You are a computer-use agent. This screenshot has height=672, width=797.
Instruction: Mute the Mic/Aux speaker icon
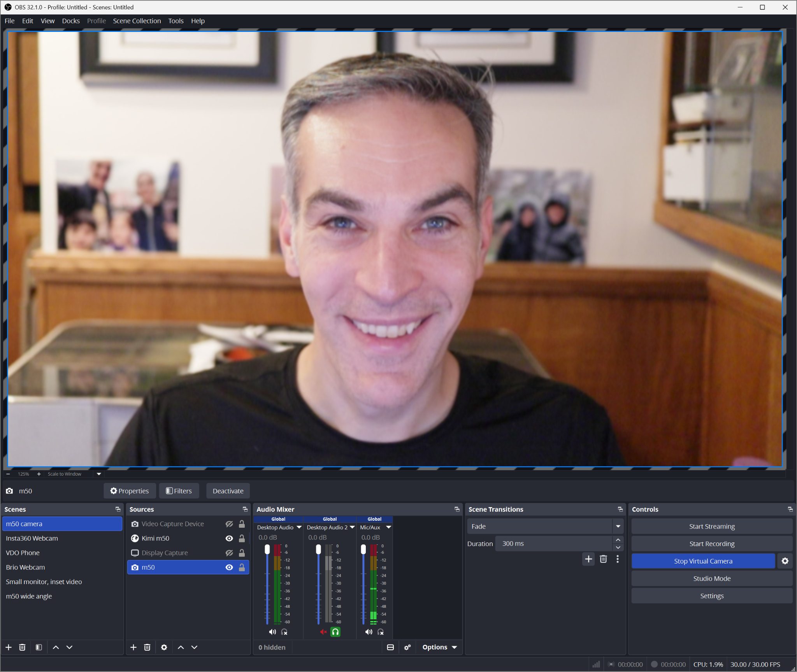click(x=368, y=632)
